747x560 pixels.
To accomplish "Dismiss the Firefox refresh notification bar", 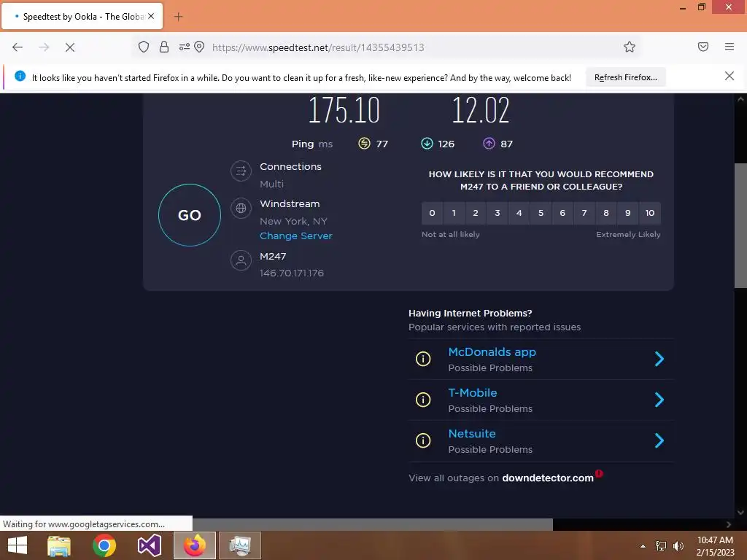I will click(729, 76).
